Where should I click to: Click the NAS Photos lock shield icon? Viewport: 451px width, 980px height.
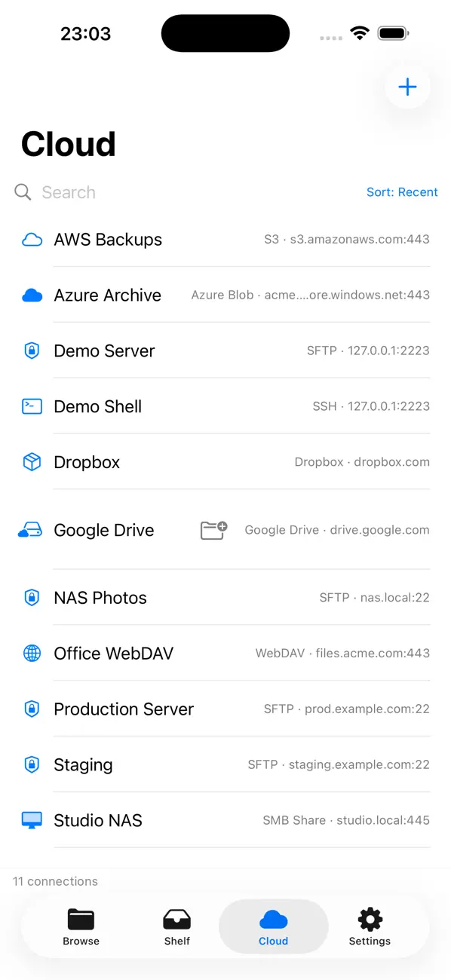(x=32, y=598)
